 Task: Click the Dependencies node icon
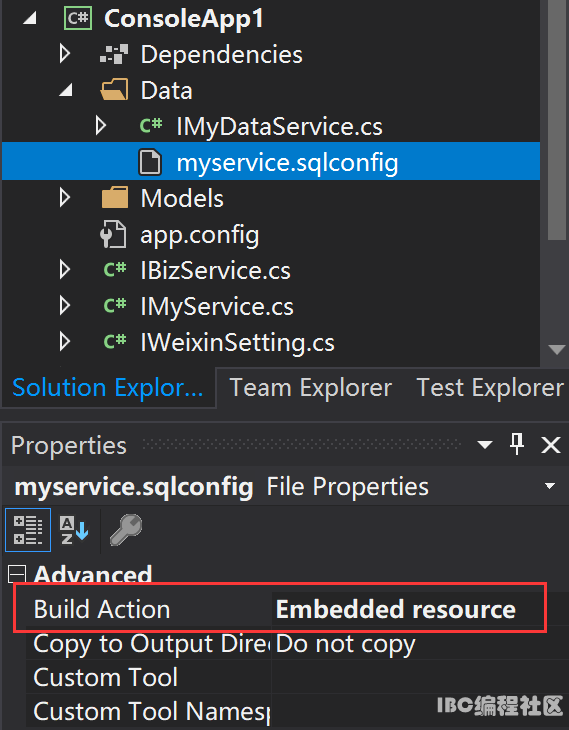pos(114,54)
